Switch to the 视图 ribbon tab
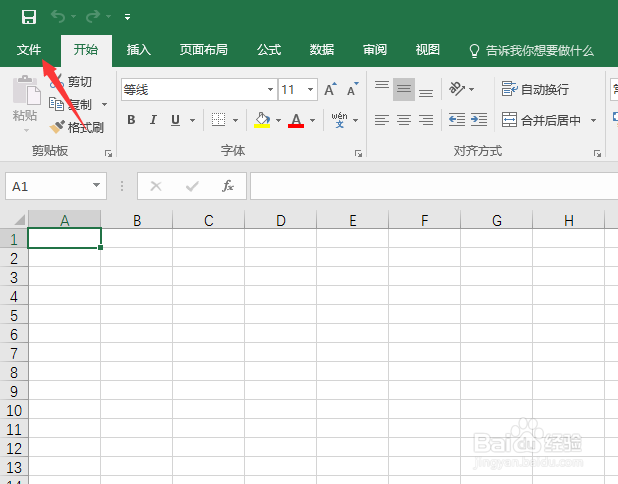Image resolution: width=618 pixels, height=484 pixels. click(x=428, y=50)
